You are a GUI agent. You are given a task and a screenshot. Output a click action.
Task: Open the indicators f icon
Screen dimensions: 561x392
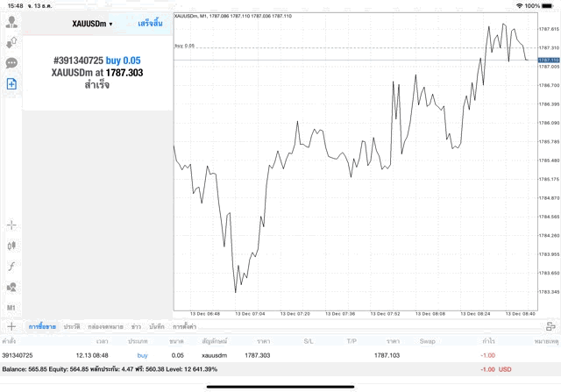click(x=11, y=267)
